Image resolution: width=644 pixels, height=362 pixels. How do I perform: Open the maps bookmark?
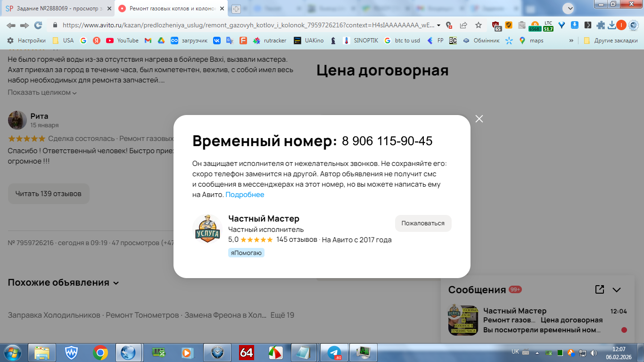[x=531, y=41]
